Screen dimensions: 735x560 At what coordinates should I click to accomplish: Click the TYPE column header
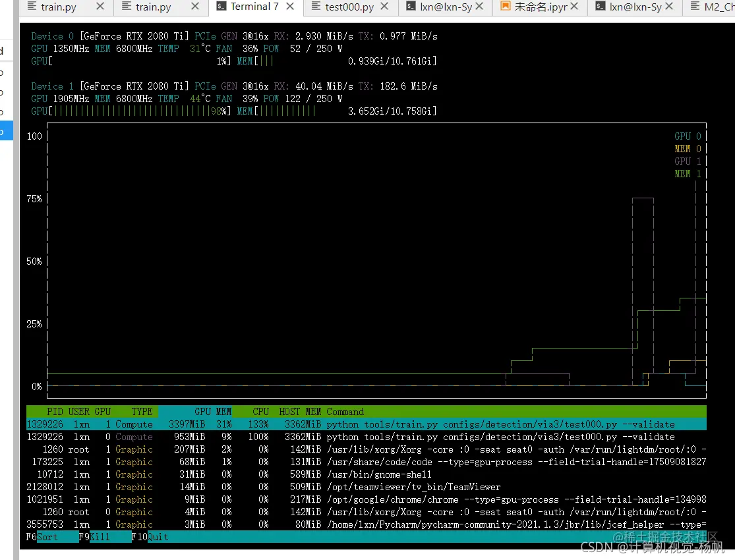click(x=142, y=412)
